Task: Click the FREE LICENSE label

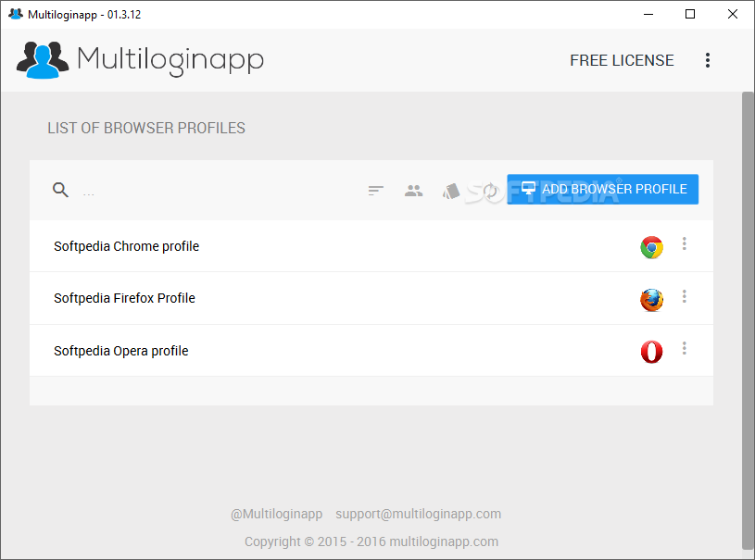Action: [x=622, y=60]
